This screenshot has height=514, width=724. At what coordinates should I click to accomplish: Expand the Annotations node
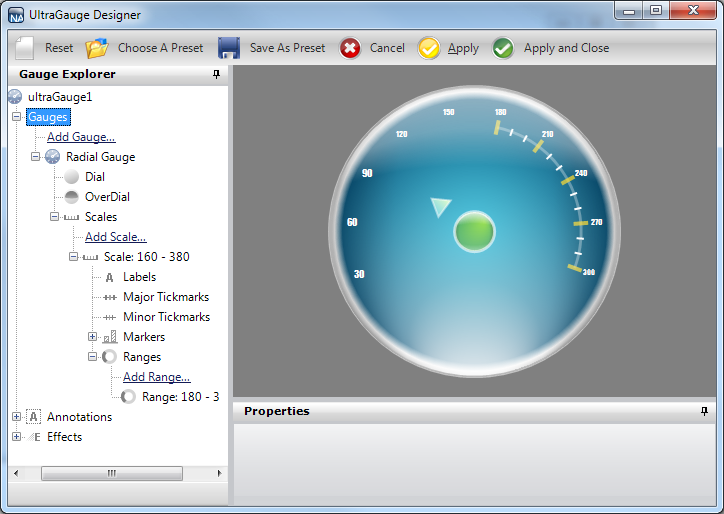(17, 417)
